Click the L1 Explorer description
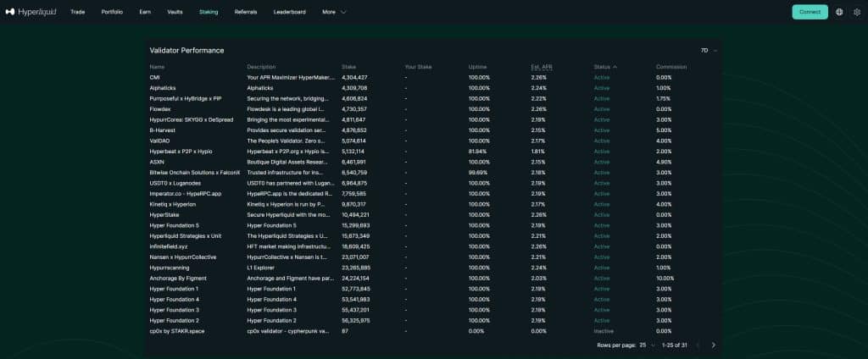 pyautogui.click(x=261, y=268)
